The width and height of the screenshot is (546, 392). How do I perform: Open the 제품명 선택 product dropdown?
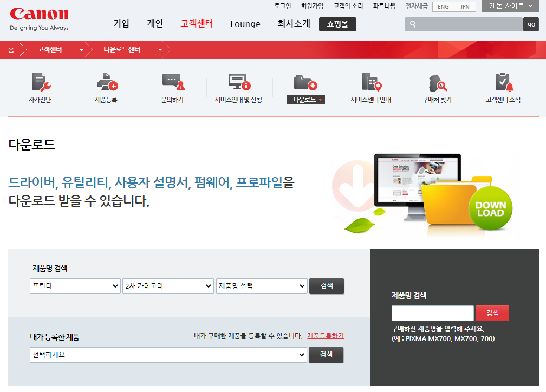tap(262, 286)
